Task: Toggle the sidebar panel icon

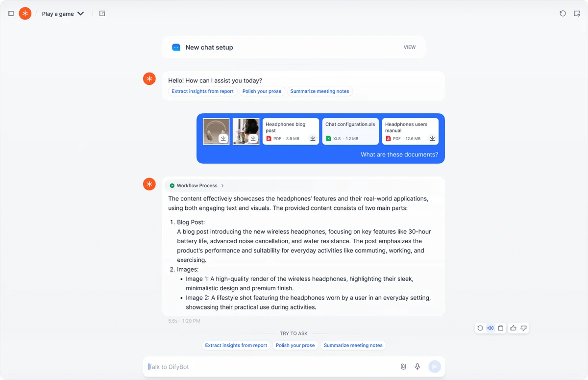Action: tap(10, 13)
